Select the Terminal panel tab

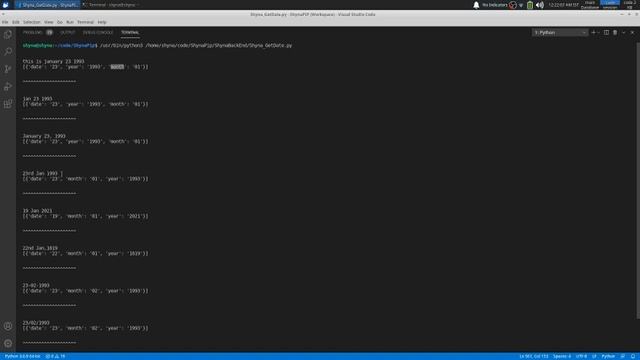tap(130, 32)
